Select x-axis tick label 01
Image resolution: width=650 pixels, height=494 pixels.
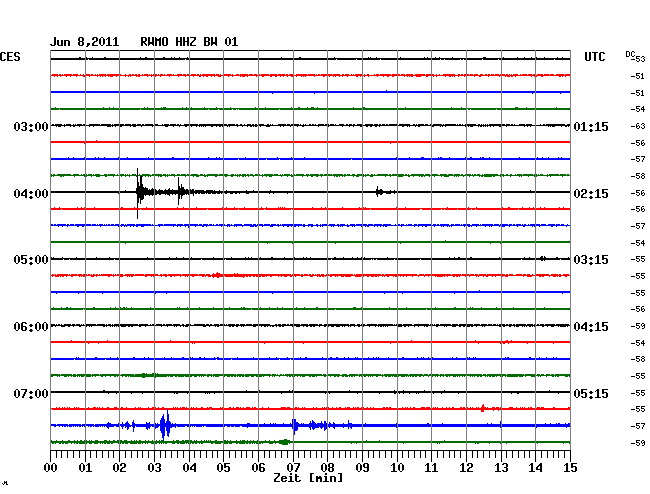(85, 467)
